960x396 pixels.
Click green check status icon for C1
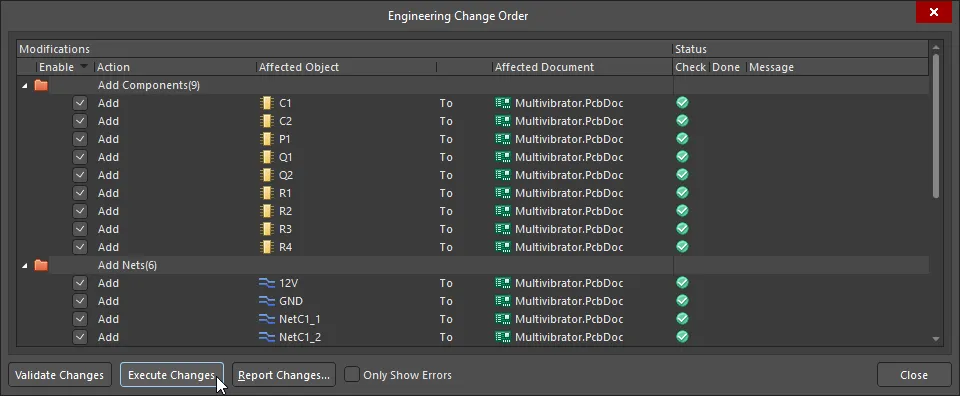pos(682,102)
